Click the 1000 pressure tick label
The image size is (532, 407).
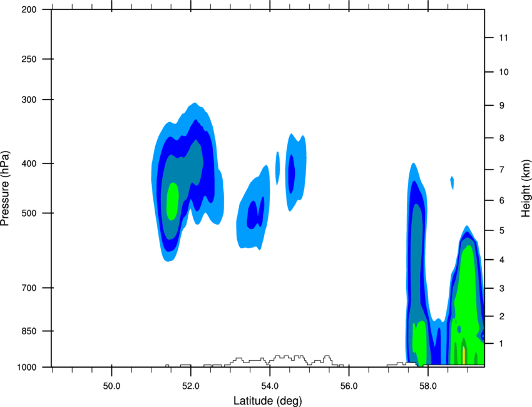(x=26, y=368)
